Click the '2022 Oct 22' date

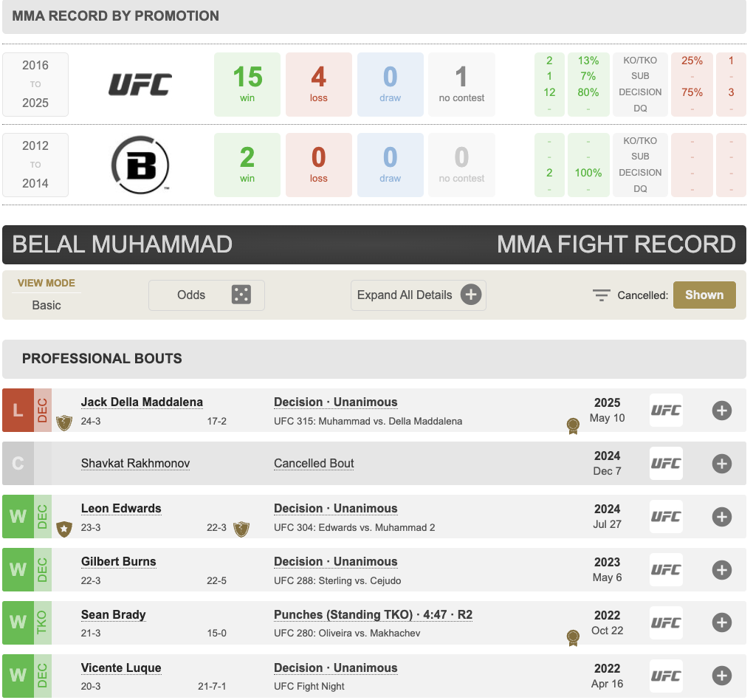click(x=607, y=622)
